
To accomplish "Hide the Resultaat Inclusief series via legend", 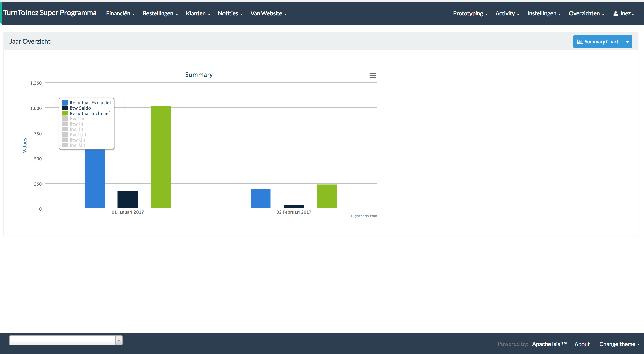I will (x=90, y=113).
